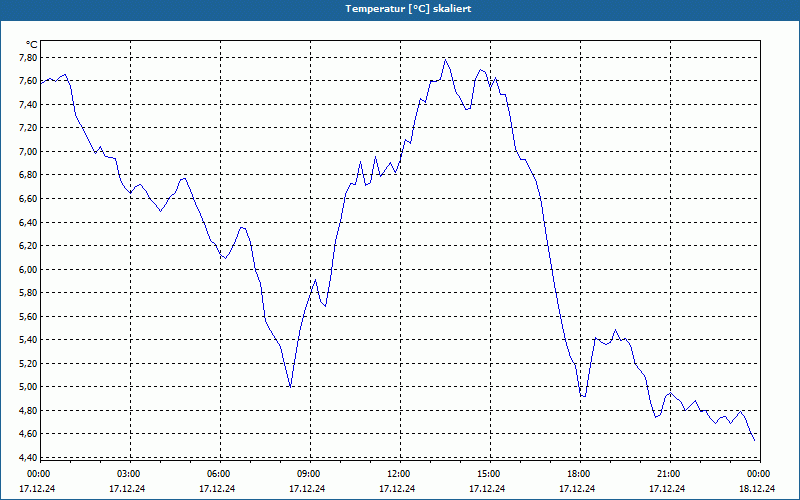The width and height of the screenshot is (800, 500).
Task: Select the 4,80 axis label
Action: 28,410
